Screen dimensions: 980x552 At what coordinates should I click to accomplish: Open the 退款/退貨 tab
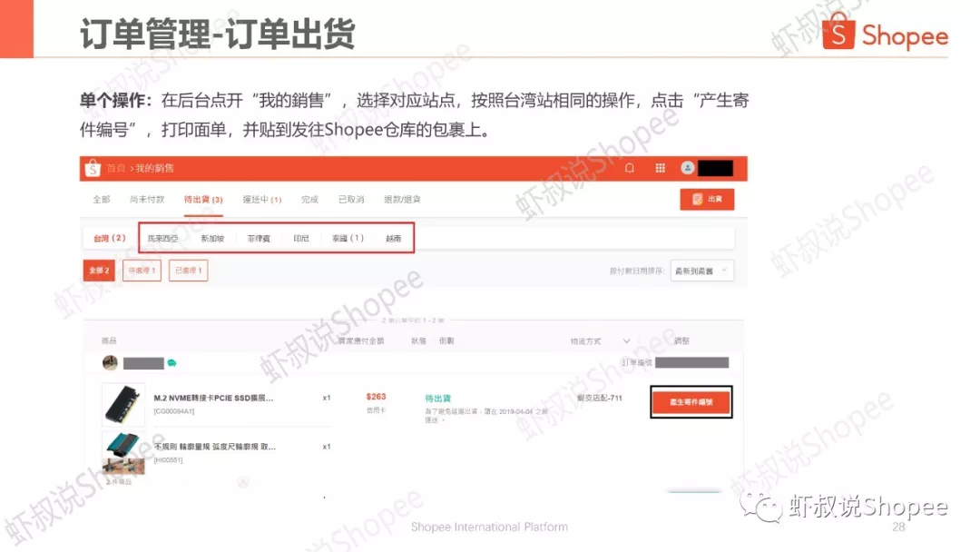402,200
